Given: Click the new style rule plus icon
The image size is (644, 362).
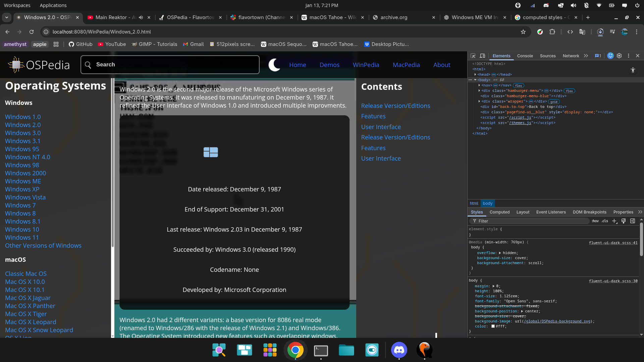Looking at the screenshot, I should click(614, 221).
